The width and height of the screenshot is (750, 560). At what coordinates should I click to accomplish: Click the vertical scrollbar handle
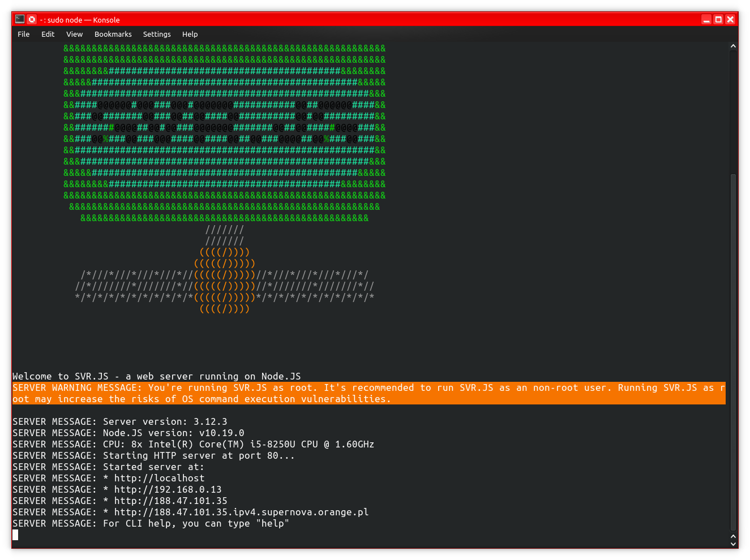point(734,353)
